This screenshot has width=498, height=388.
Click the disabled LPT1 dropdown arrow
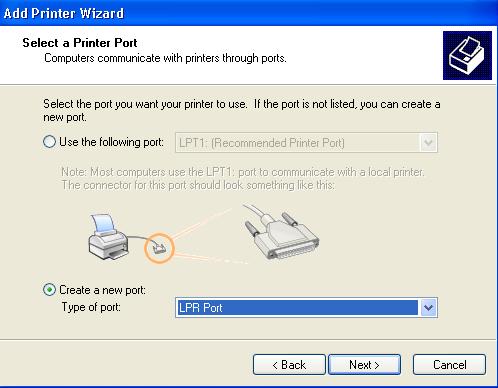428,143
